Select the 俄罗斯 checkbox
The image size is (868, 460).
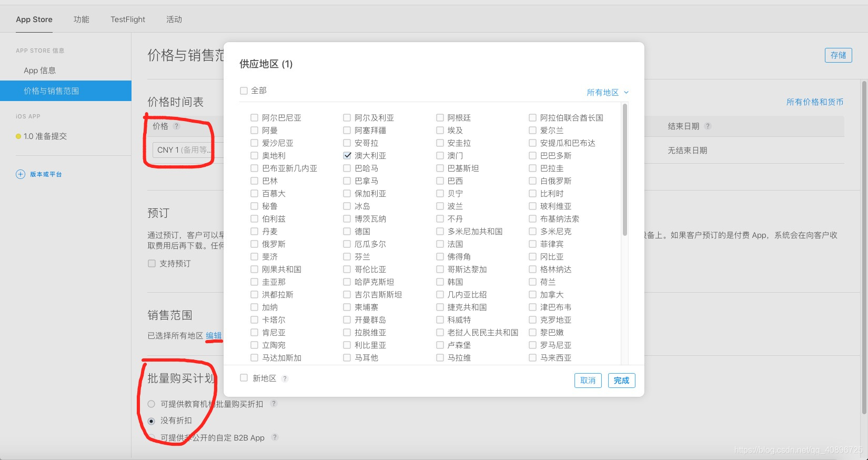(254, 244)
